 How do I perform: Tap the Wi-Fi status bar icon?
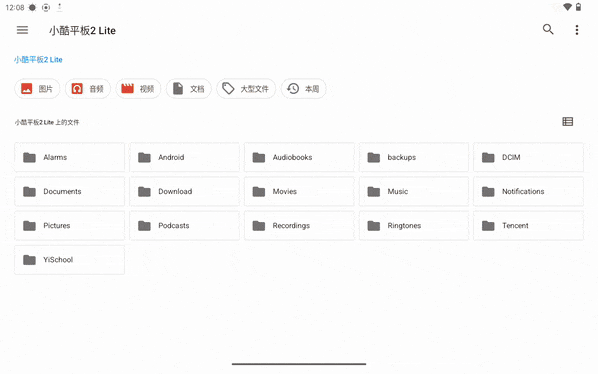[567, 7]
